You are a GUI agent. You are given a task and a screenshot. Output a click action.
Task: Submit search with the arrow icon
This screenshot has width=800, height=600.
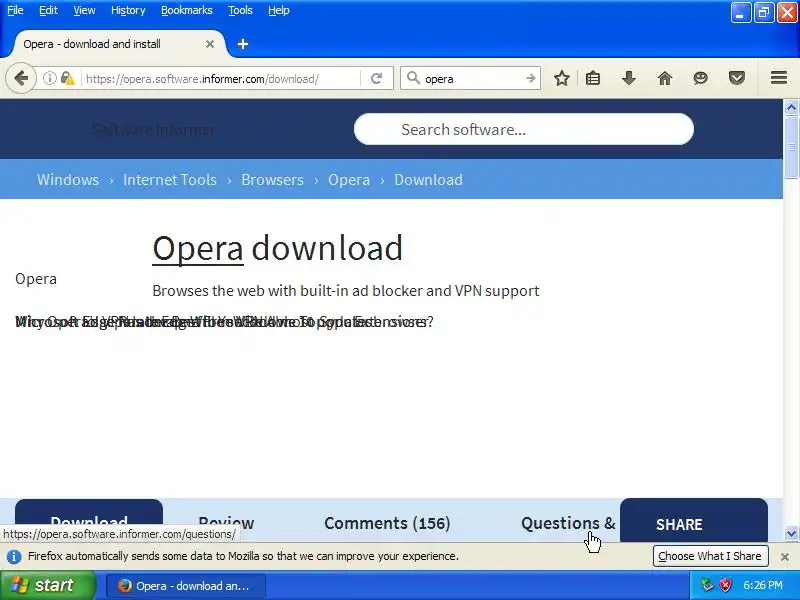click(x=531, y=78)
